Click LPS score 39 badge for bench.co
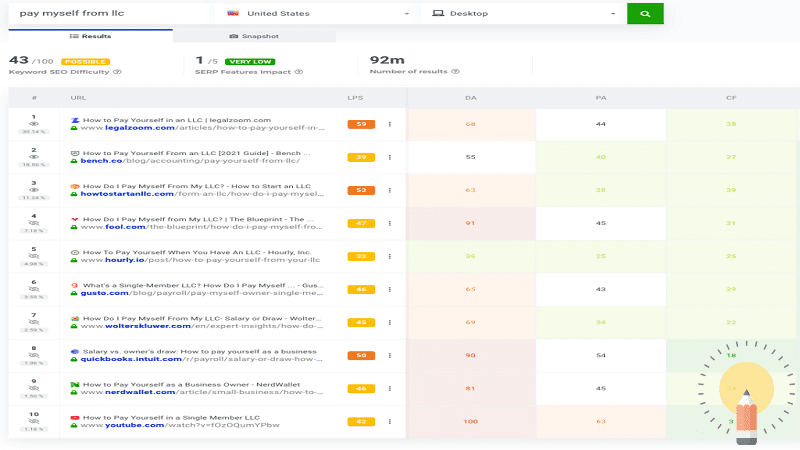The width and height of the screenshot is (800, 450). point(361,157)
